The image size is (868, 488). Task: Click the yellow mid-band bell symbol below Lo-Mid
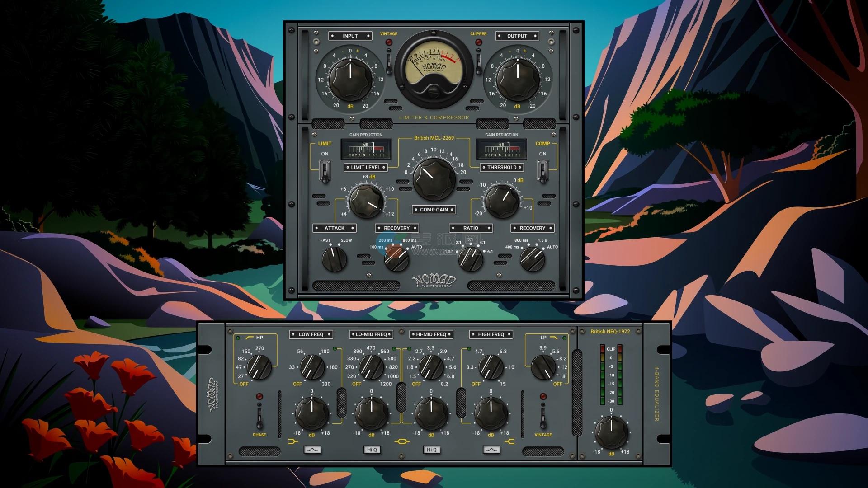tap(401, 441)
